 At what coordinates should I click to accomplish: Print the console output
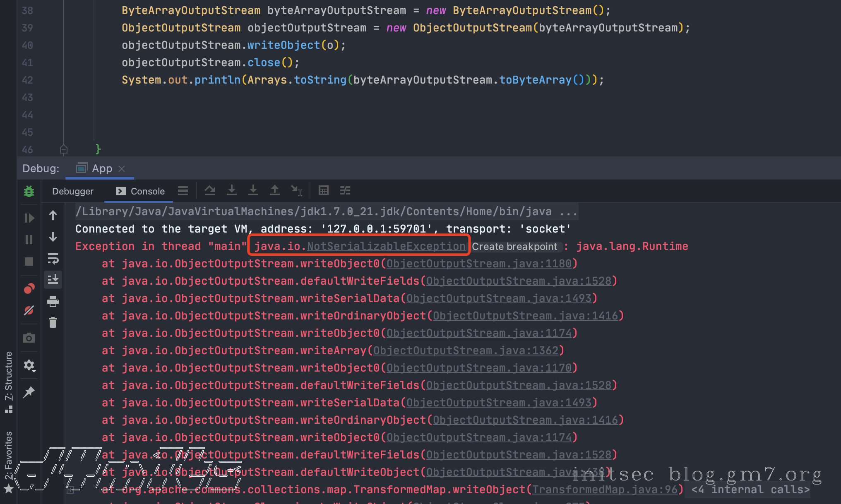pyautogui.click(x=53, y=302)
